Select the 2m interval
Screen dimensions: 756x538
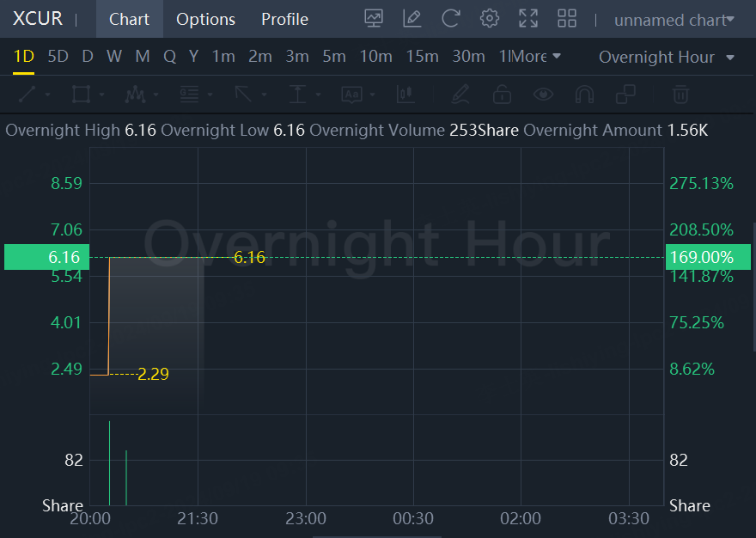[259, 57]
